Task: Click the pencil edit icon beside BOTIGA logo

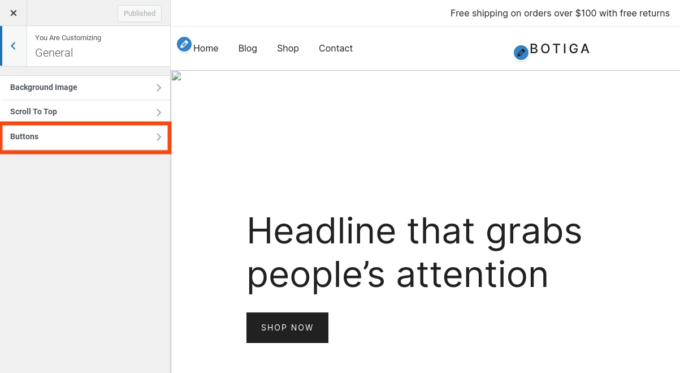Action: coord(521,52)
